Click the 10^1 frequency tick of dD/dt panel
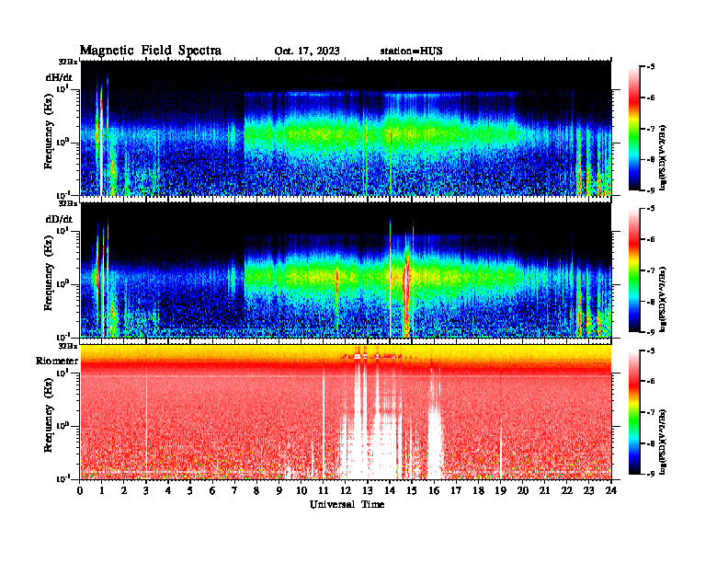Viewport: 728px width, 563px height. pyautogui.click(x=63, y=230)
